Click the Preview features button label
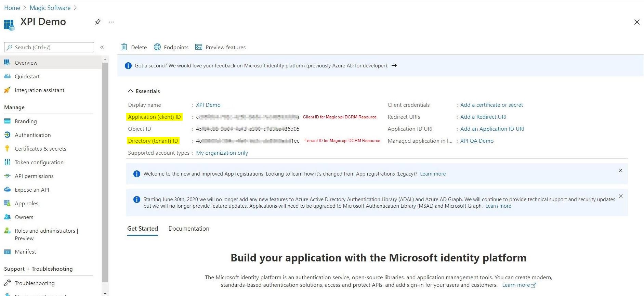644x296 pixels. pyautogui.click(x=226, y=48)
